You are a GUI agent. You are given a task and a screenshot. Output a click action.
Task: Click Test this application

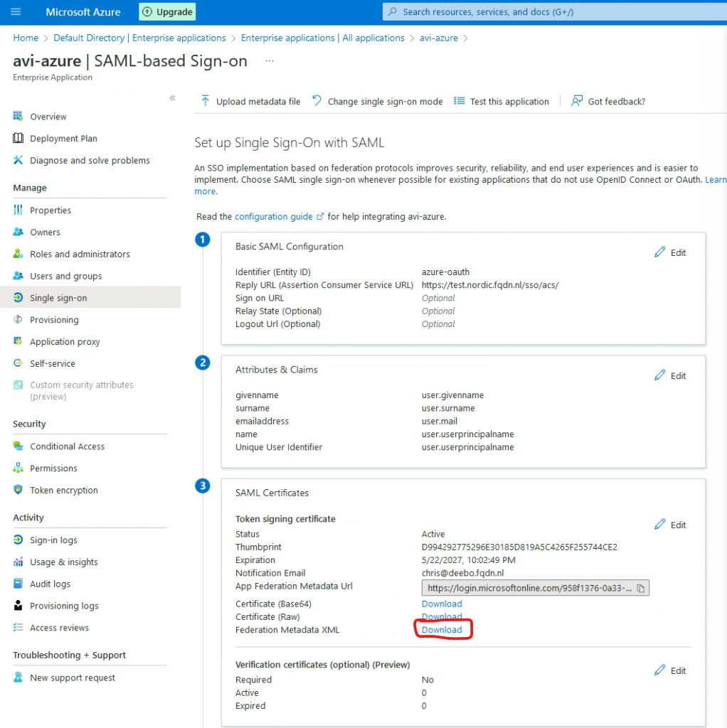point(502,101)
